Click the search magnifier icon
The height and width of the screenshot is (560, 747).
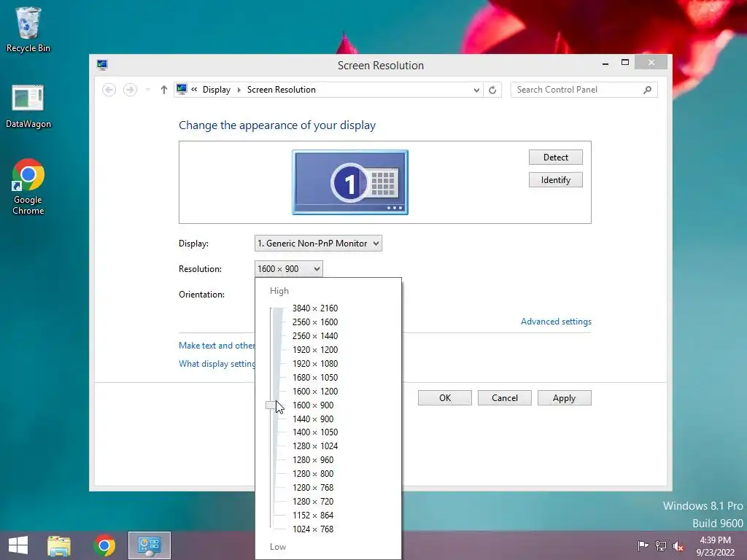pos(647,90)
